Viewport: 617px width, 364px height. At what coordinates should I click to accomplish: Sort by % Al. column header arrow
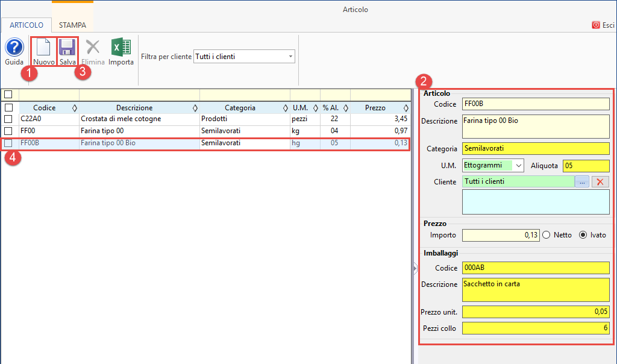coord(346,108)
